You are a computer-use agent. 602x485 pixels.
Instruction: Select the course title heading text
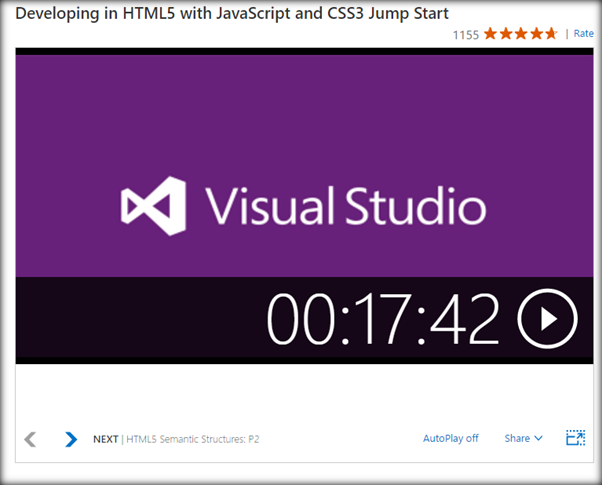(232, 13)
